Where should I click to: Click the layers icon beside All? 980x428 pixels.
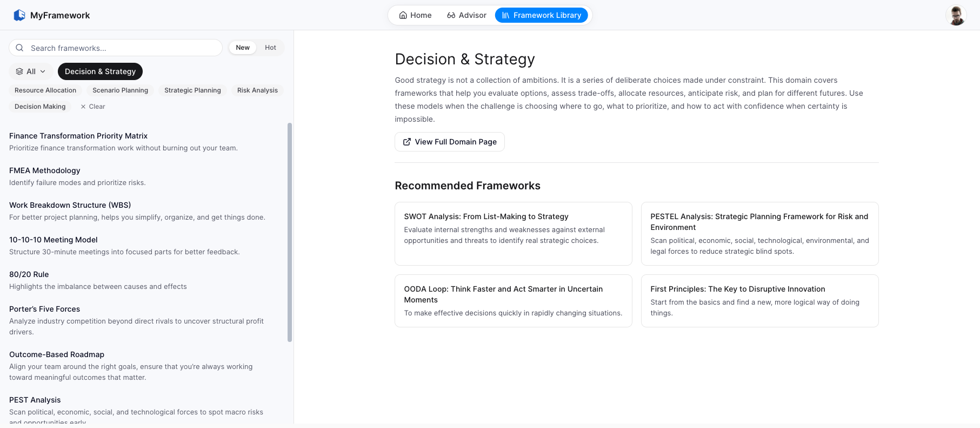pyautogui.click(x=19, y=71)
